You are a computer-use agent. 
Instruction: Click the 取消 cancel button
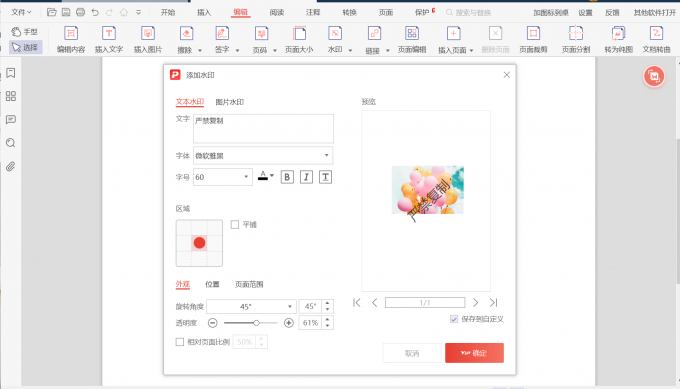(412, 353)
